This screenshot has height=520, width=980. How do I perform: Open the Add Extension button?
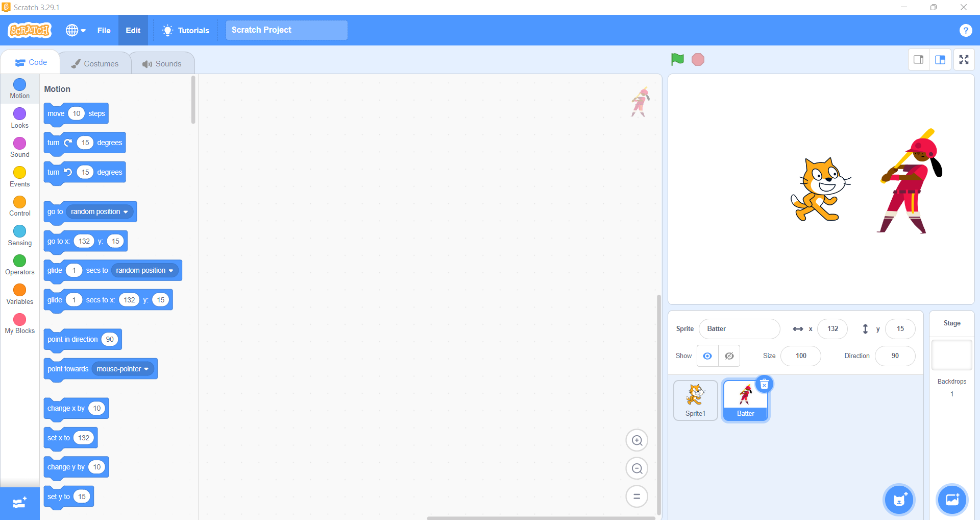[x=19, y=503]
